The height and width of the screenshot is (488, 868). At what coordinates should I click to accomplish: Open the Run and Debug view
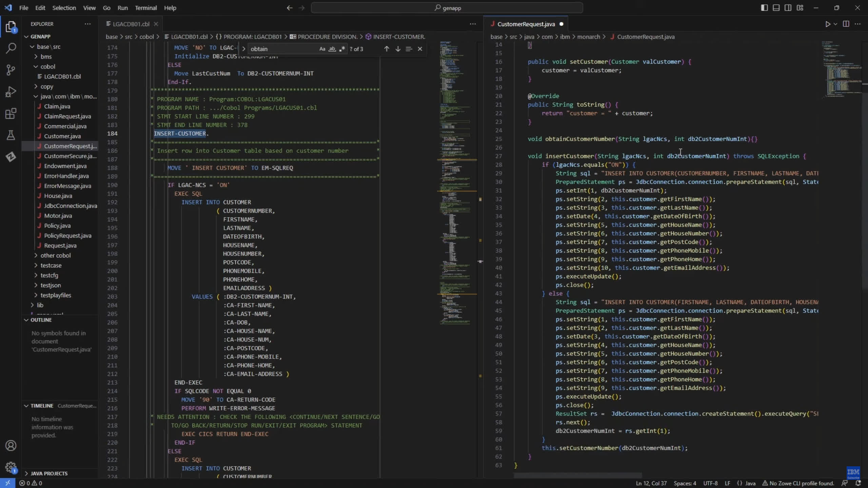point(11,92)
